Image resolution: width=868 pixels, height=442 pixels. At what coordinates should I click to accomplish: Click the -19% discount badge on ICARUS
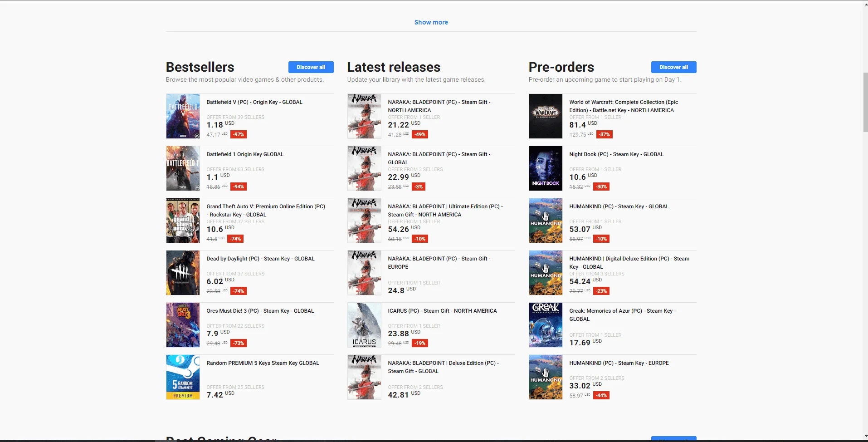click(420, 343)
